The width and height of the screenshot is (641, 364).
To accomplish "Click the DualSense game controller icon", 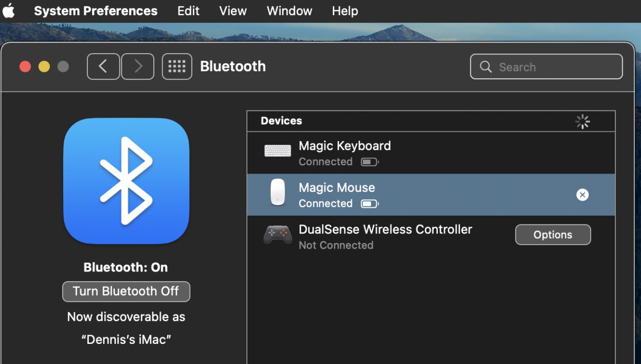I will pyautogui.click(x=277, y=234).
